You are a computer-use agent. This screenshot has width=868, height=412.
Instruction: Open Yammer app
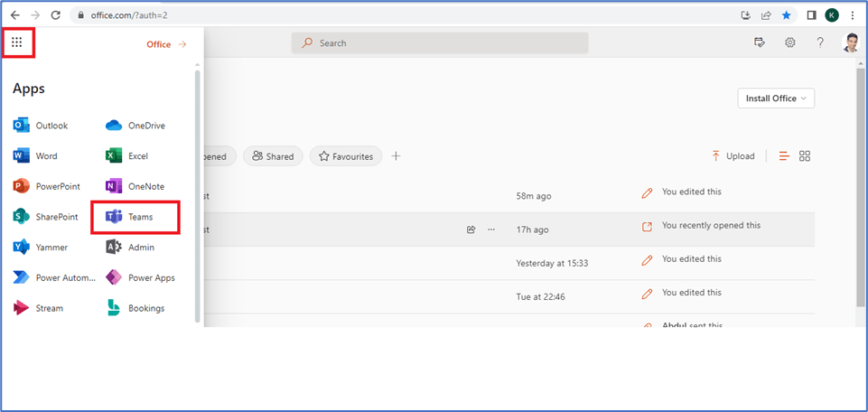(41, 248)
